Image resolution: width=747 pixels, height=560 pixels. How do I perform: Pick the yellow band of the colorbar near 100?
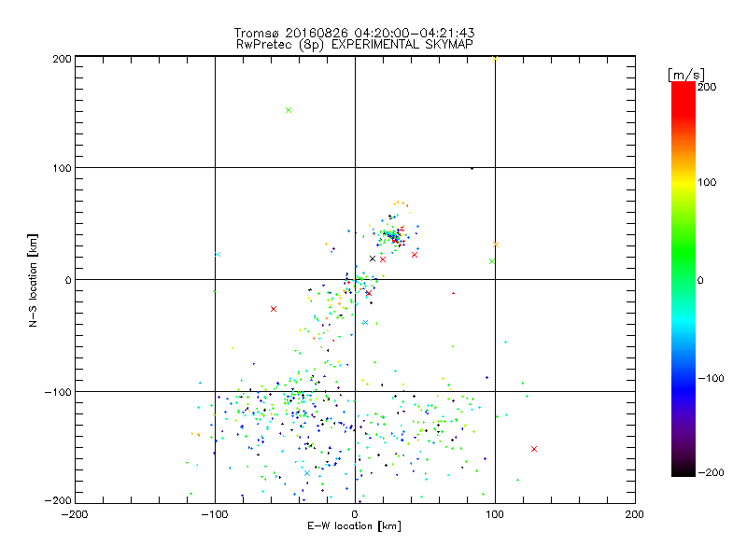pos(684,182)
